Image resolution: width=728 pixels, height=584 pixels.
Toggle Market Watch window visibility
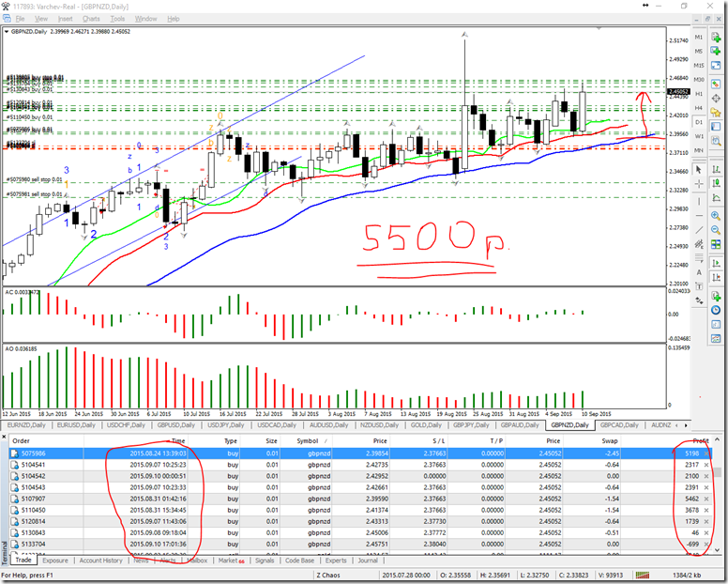[x=716, y=85]
